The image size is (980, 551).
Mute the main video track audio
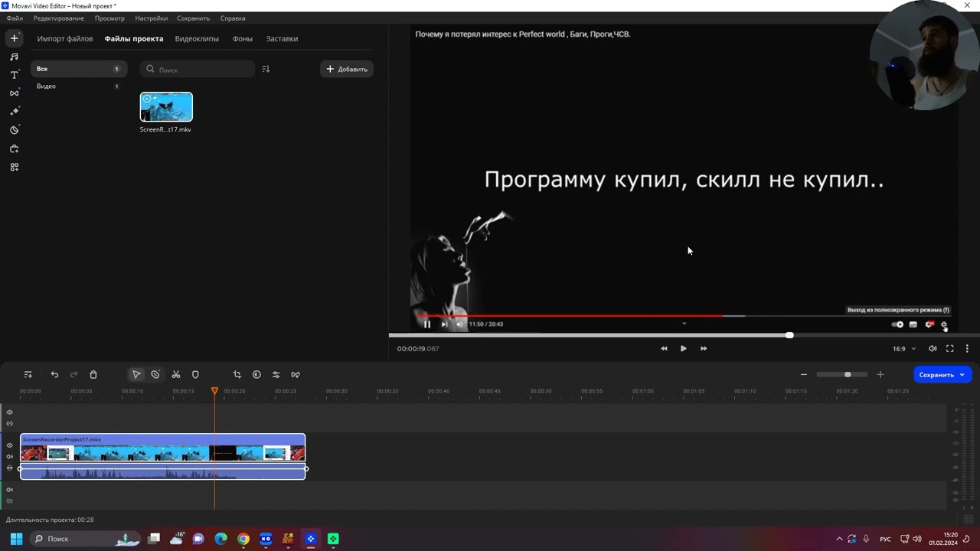point(10,456)
